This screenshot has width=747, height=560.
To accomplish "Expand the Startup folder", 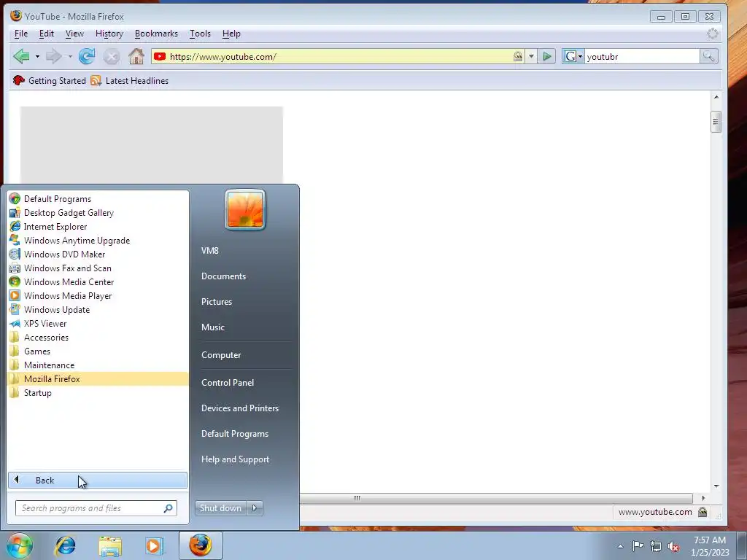I will pos(38,393).
